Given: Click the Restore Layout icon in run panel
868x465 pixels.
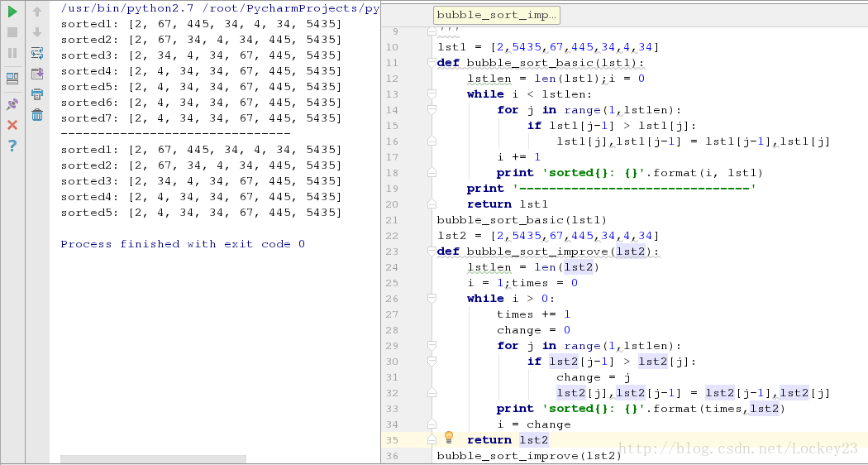Looking at the screenshot, I should click(x=12, y=79).
